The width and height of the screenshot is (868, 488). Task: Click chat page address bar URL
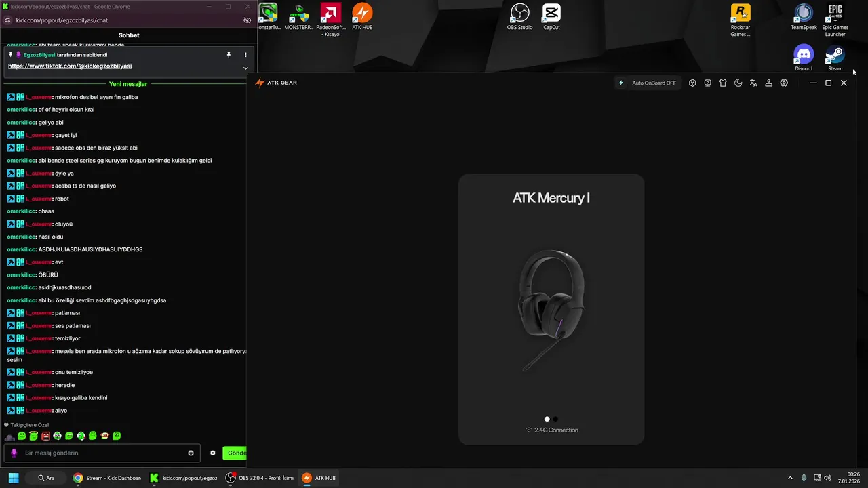[x=62, y=20]
